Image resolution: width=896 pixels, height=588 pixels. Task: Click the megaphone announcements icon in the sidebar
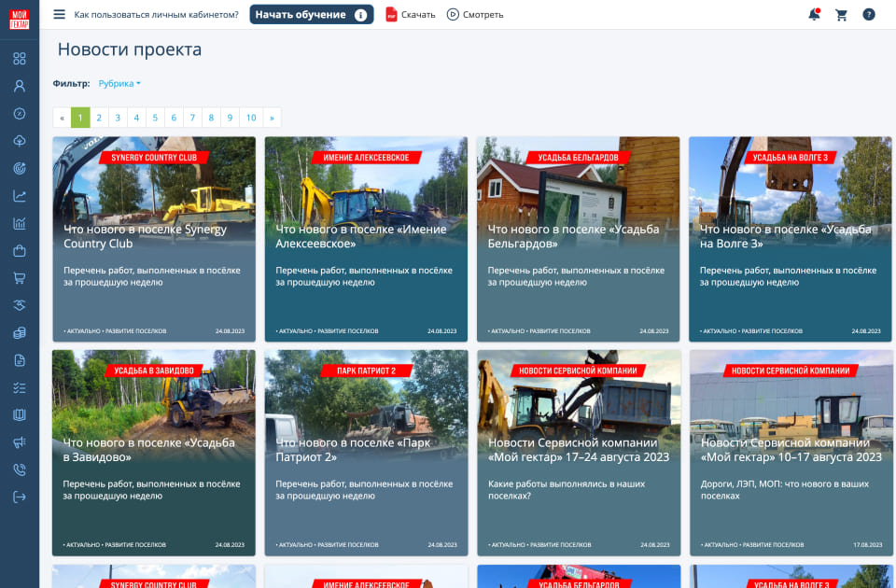[20, 441]
